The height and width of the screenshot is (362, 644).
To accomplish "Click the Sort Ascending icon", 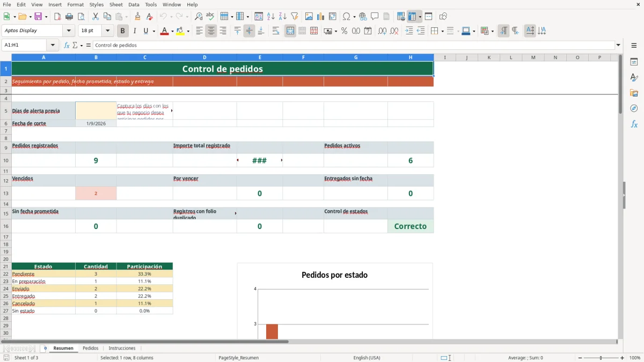I will pos(271,17).
